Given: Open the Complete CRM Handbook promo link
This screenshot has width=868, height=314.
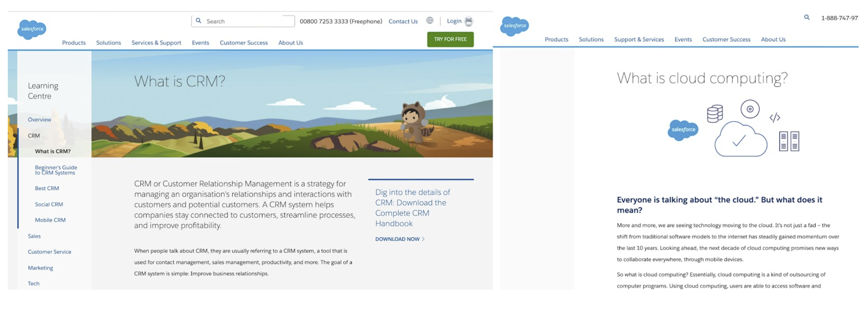Looking at the screenshot, I should pos(413,208).
